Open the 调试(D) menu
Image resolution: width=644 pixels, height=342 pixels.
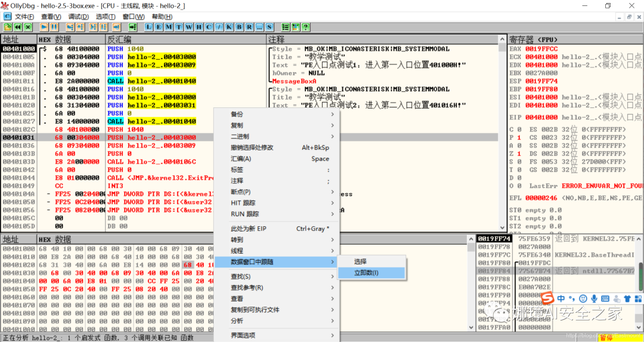[79, 17]
